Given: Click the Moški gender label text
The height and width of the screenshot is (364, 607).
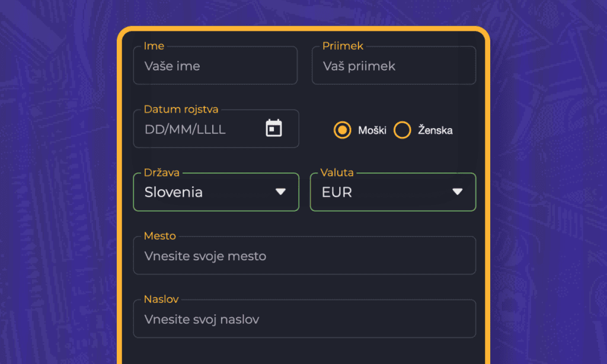Looking at the screenshot, I should click(x=372, y=130).
